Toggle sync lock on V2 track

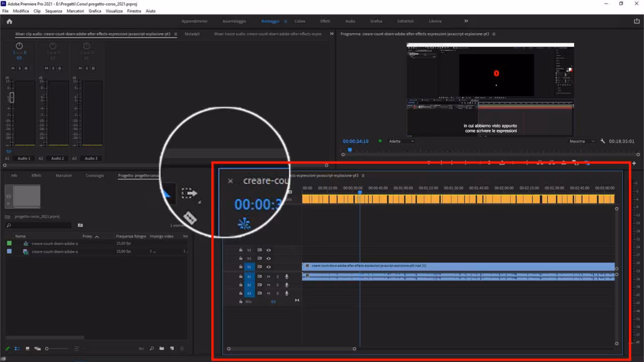click(x=260, y=258)
